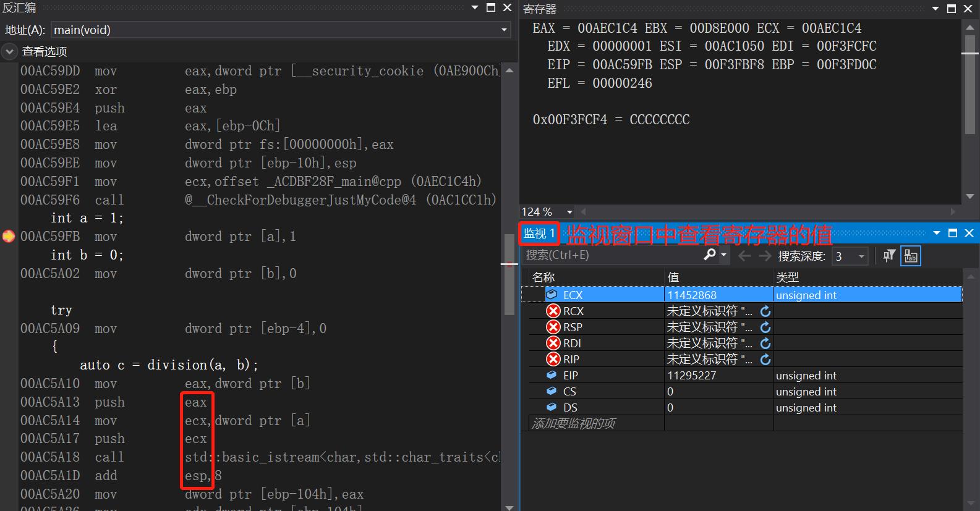Open the Registers window options dropdown arrow
Viewport: 980px width, 511px height.
point(935,9)
